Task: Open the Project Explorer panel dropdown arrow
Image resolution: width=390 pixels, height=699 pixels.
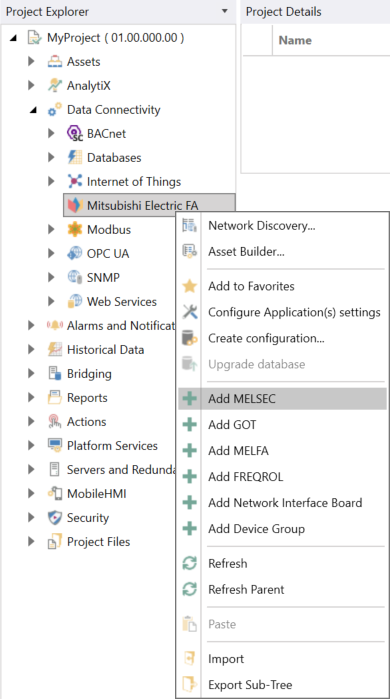Action: pyautogui.click(x=225, y=11)
